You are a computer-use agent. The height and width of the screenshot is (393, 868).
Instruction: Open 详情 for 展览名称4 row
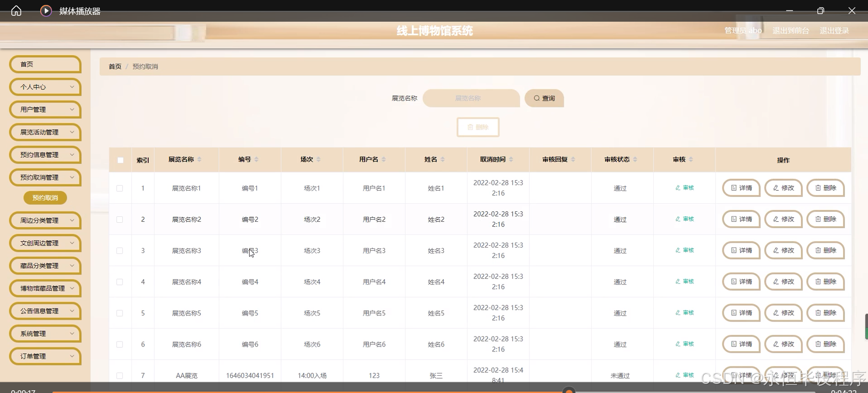(741, 281)
